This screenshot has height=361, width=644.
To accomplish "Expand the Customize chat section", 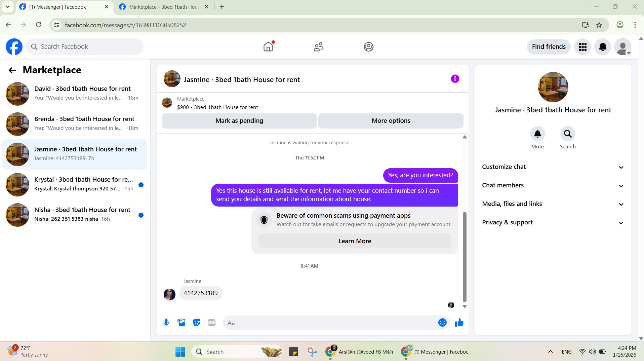I will (x=553, y=167).
